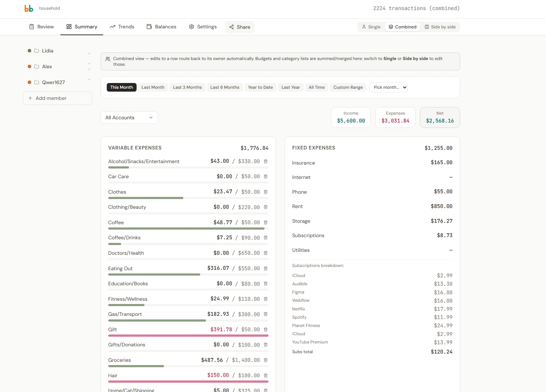This screenshot has height=392, width=546.
Task: Click the bb household logo
Action: click(x=29, y=8)
